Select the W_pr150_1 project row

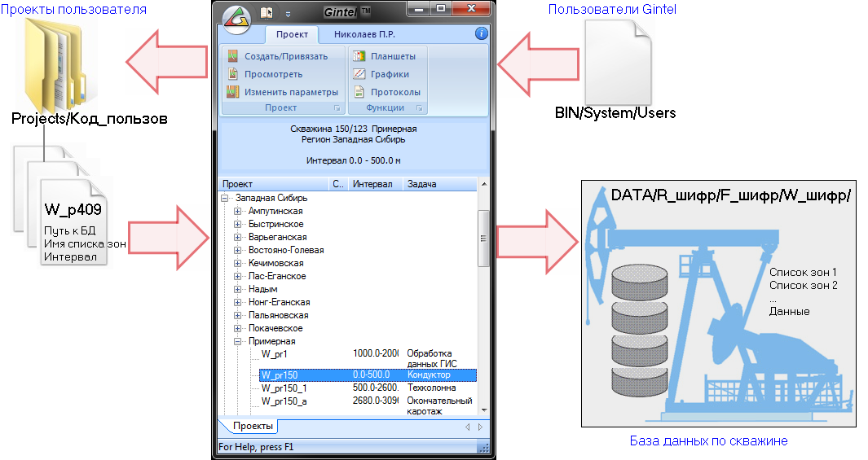(368, 388)
